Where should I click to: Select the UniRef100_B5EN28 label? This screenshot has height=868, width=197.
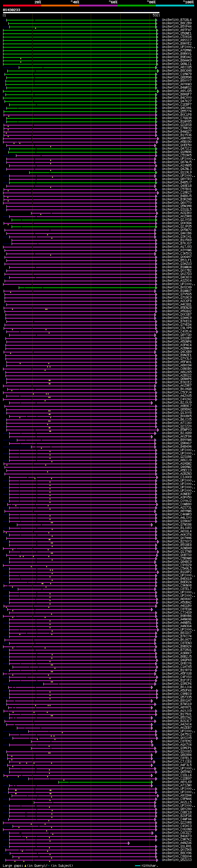[177, 308]
